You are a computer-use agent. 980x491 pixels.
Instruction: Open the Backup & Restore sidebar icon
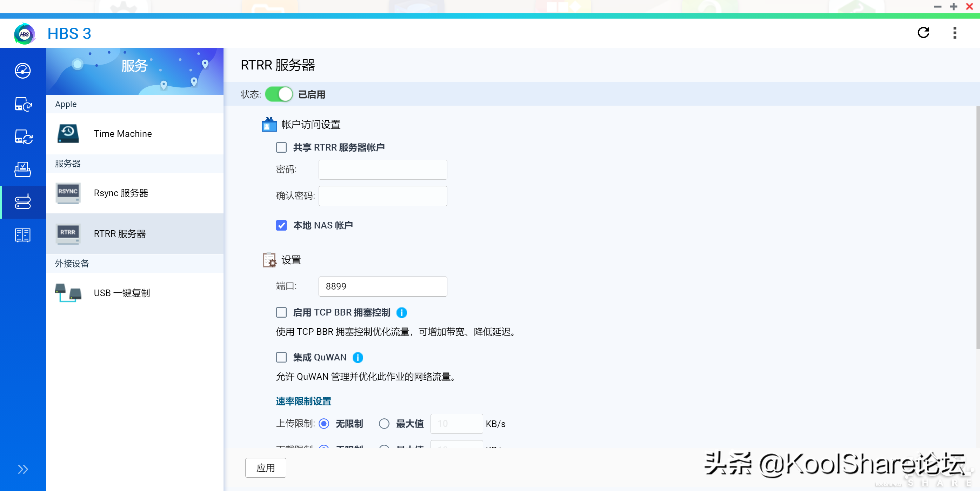pyautogui.click(x=23, y=104)
